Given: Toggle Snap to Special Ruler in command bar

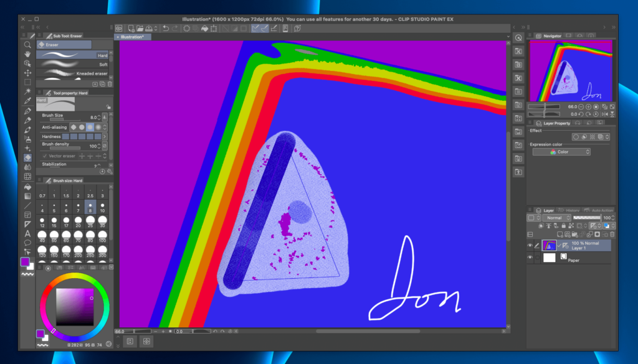Looking at the screenshot, I should pyautogui.click(x=264, y=29).
